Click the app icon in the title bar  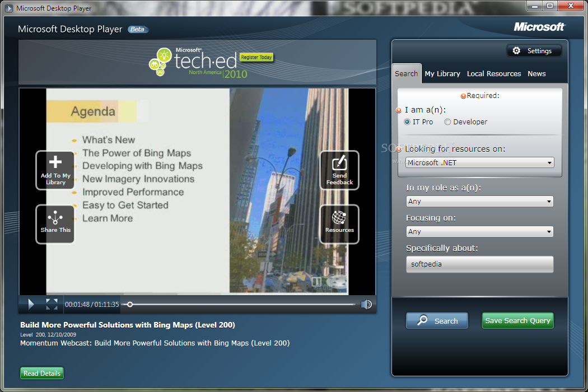9,8
